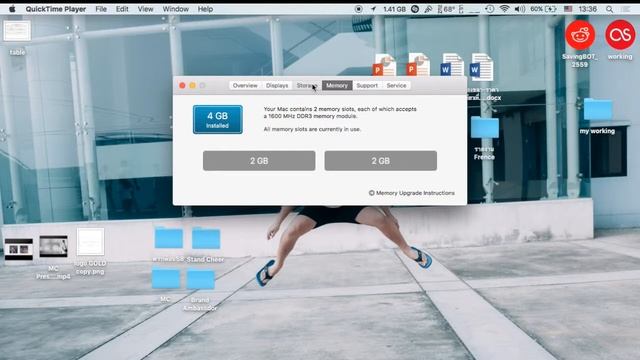Switch to the Service tab

tap(396, 85)
